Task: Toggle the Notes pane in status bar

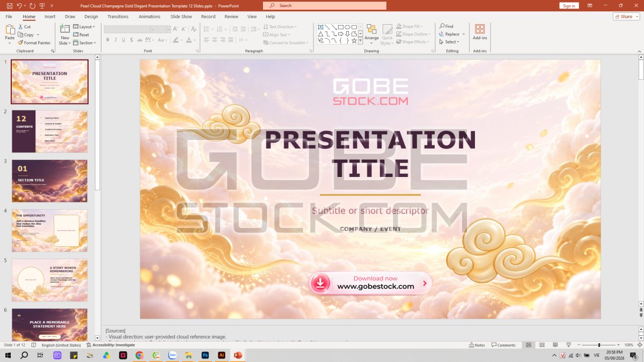Action: click(477, 345)
